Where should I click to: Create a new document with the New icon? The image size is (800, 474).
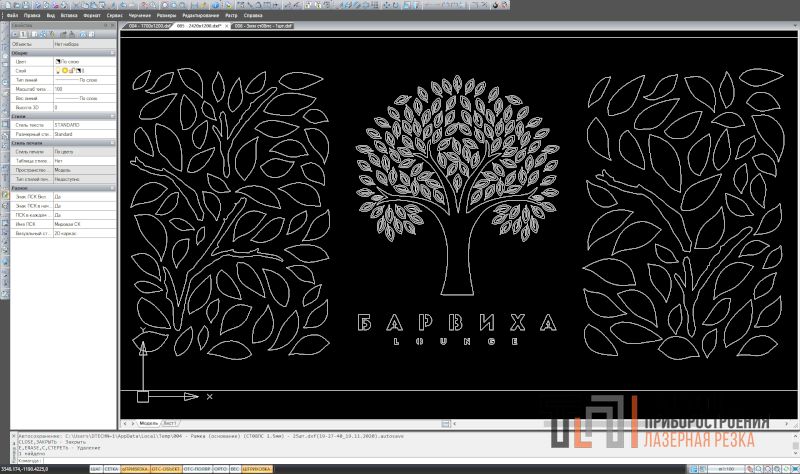8,5
